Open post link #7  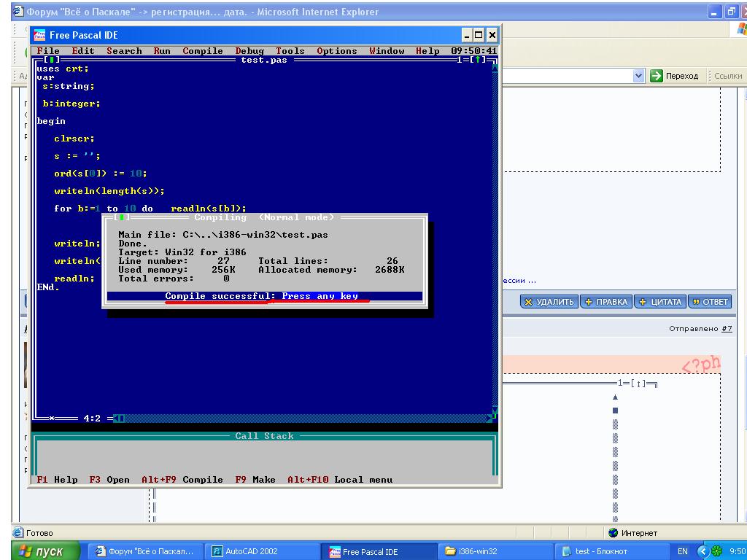tap(727, 329)
